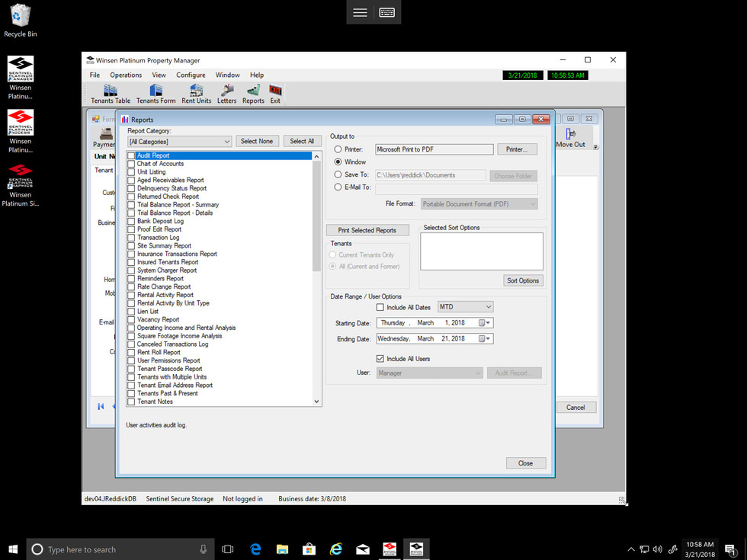The width and height of the screenshot is (747, 560).
Task: Launch Internet Explorer from the taskbar
Action: [336, 549]
